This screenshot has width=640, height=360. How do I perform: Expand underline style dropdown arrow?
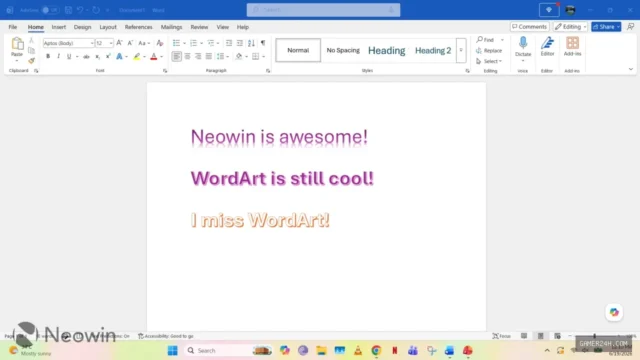77,56
